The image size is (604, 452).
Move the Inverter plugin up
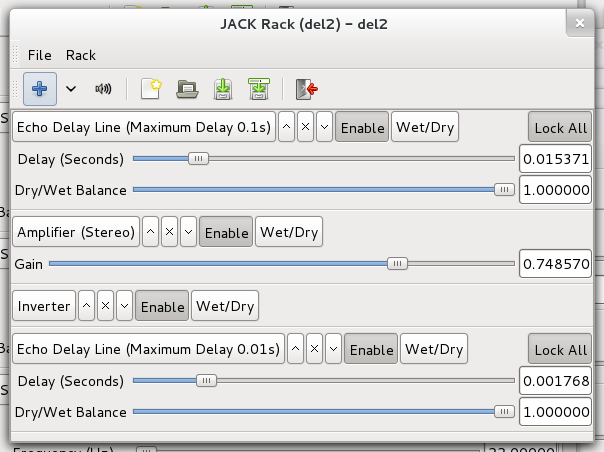[x=86, y=306]
